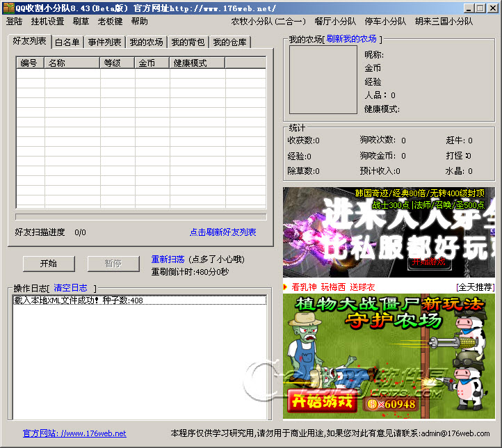Open 停车小分队 menu item
This screenshot has width=502, height=448.
[x=385, y=22]
